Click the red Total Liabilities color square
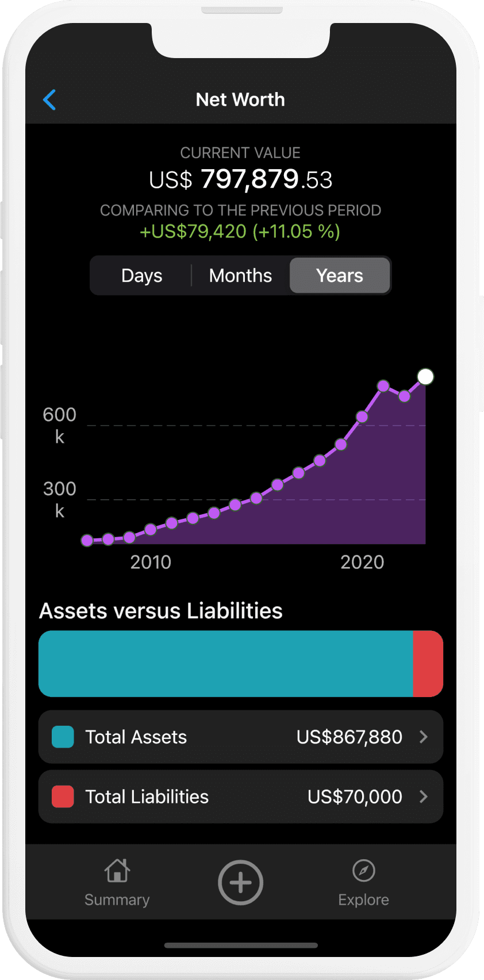The height and width of the screenshot is (980, 484). (63, 797)
